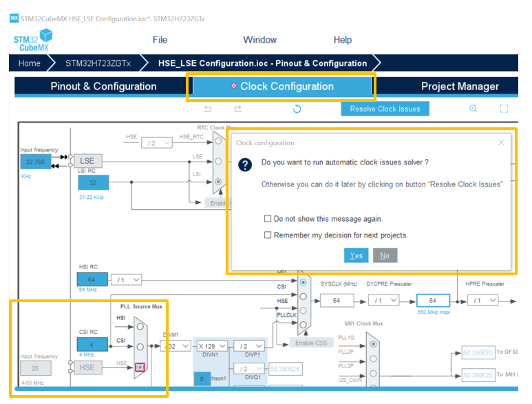Click HSE input frequency 25 field
Viewport: 532px width, 404px height.
coord(35,368)
